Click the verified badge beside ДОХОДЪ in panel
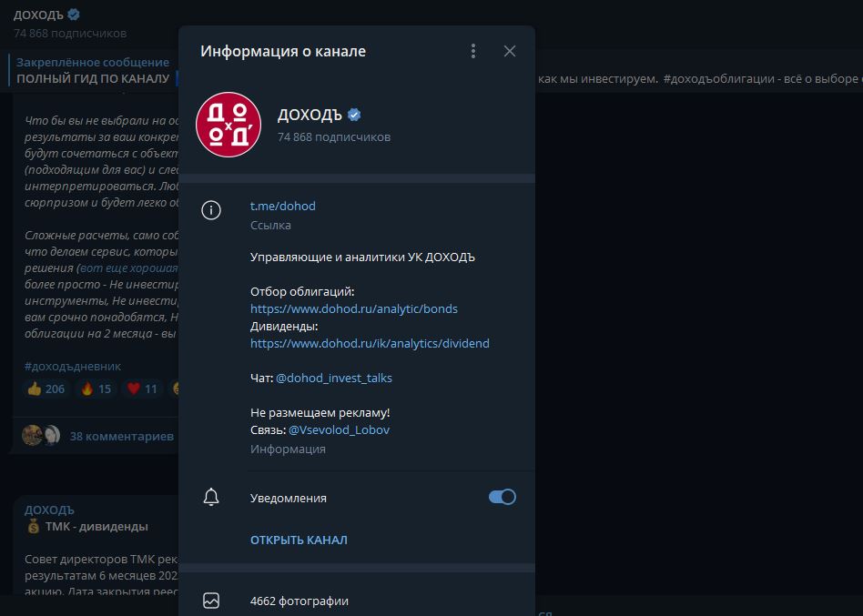The width and height of the screenshot is (863, 616). [355, 115]
